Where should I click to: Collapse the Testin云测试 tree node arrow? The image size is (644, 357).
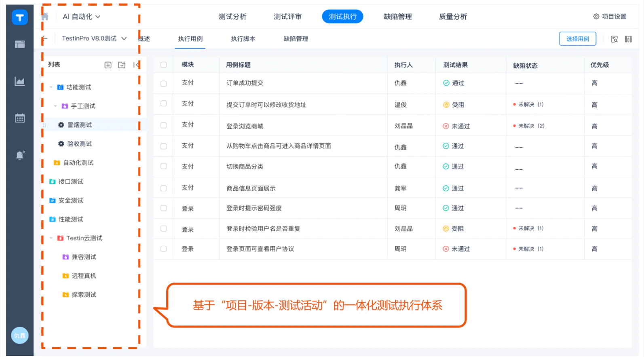[51, 238]
